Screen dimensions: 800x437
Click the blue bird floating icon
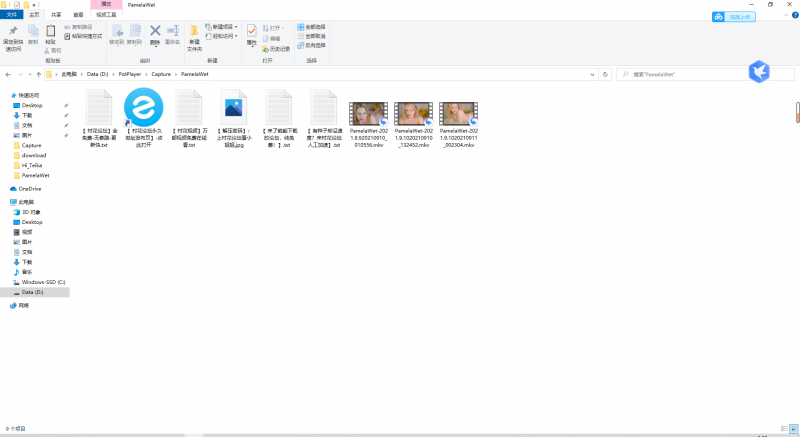759,71
